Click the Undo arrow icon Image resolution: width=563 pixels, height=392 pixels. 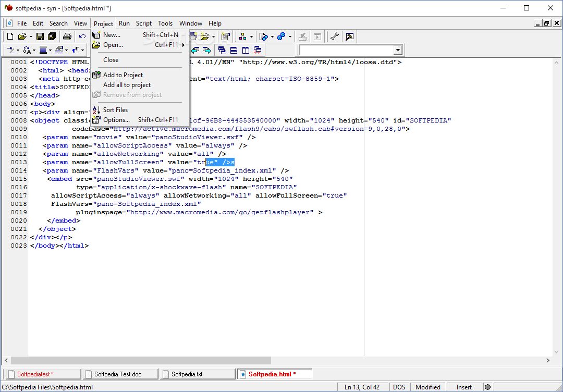coord(82,36)
